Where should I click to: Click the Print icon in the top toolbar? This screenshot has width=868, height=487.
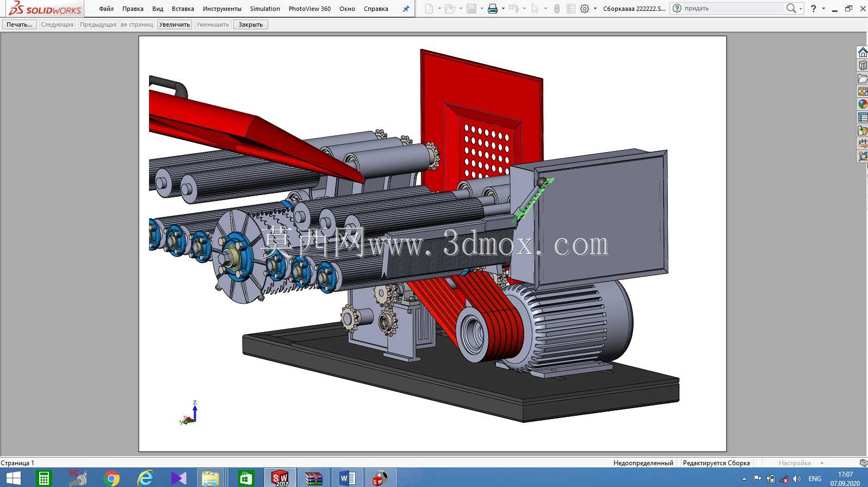pos(493,9)
